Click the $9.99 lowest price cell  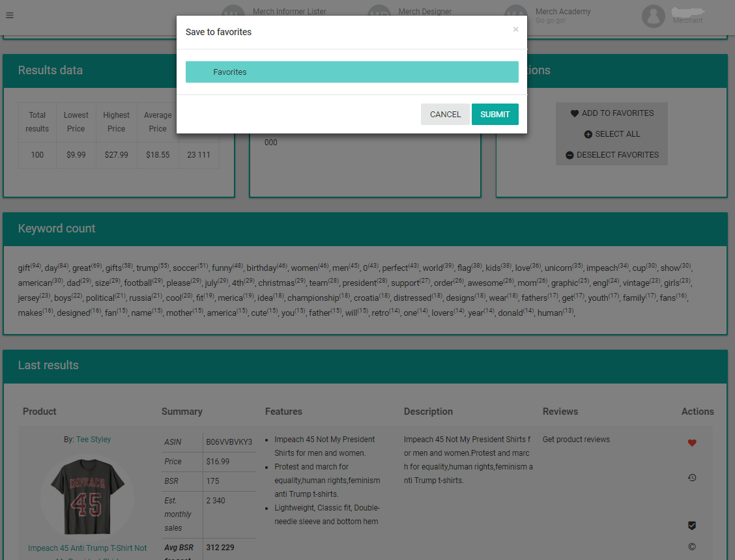[x=76, y=154]
